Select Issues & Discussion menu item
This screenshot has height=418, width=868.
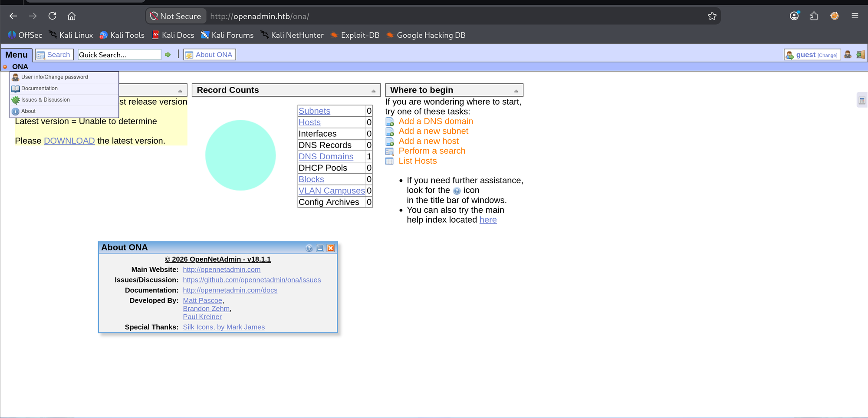pos(64,100)
